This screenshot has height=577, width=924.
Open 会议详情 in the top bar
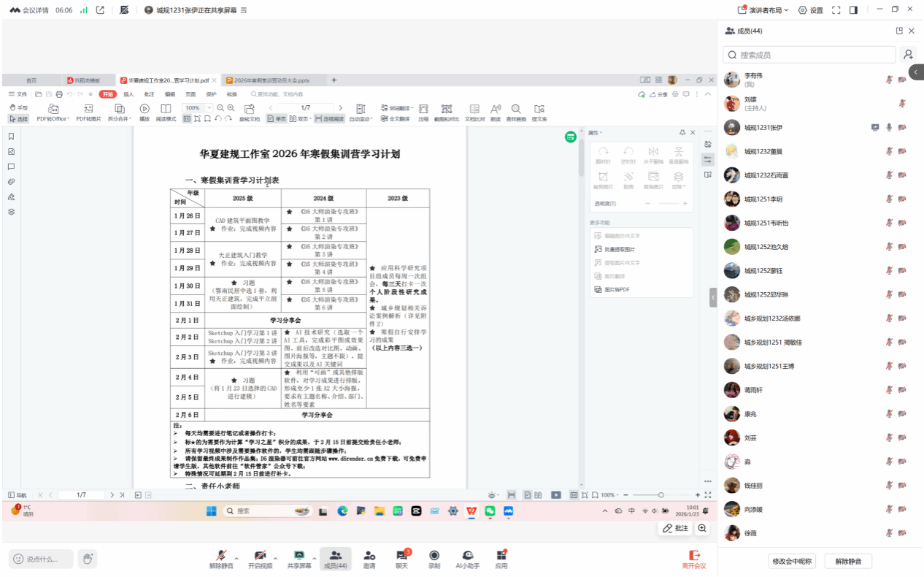coord(29,10)
